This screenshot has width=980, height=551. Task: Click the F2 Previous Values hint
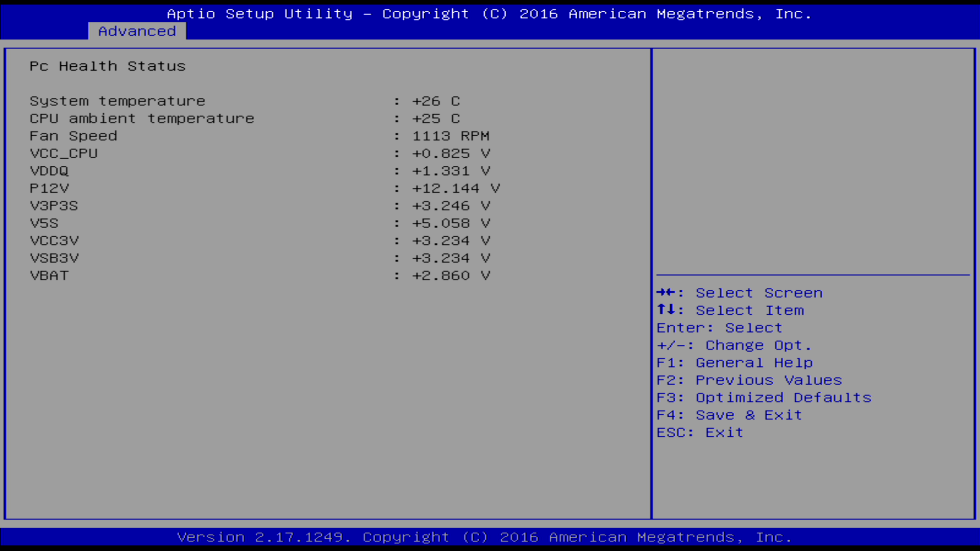[x=749, y=380]
